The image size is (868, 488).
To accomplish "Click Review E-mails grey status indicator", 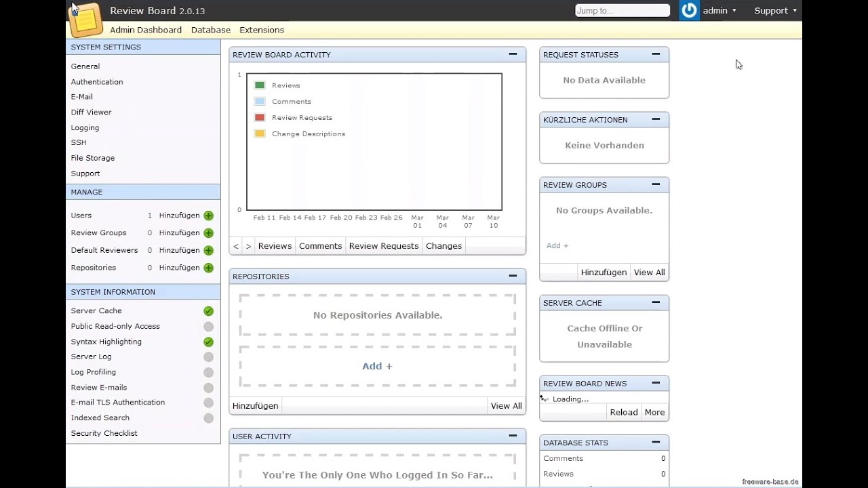I will pyautogui.click(x=208, y=388).
